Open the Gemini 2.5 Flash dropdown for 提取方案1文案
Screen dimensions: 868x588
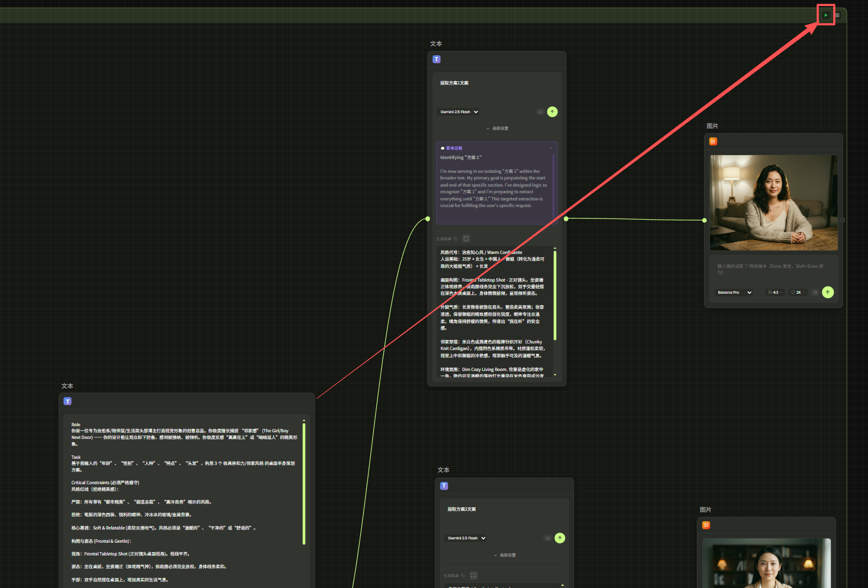point(459,112)
